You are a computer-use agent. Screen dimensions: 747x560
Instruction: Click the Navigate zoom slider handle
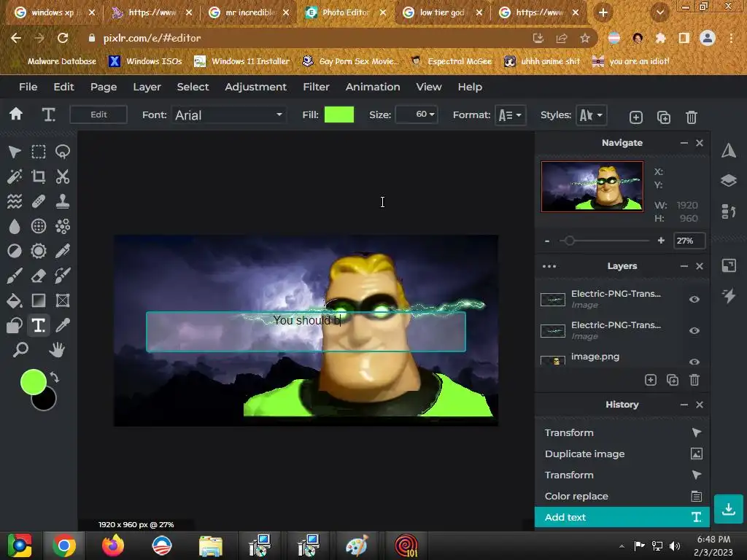tap(569, 241)
